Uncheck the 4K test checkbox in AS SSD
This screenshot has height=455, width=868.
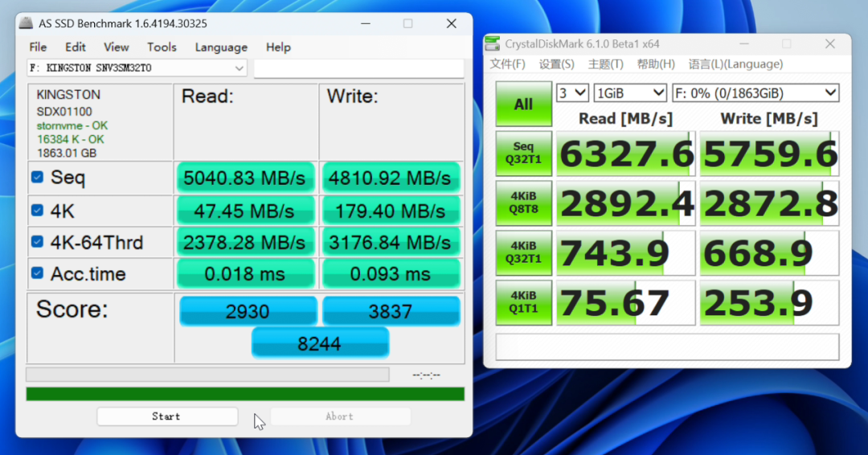coord(37,211)
